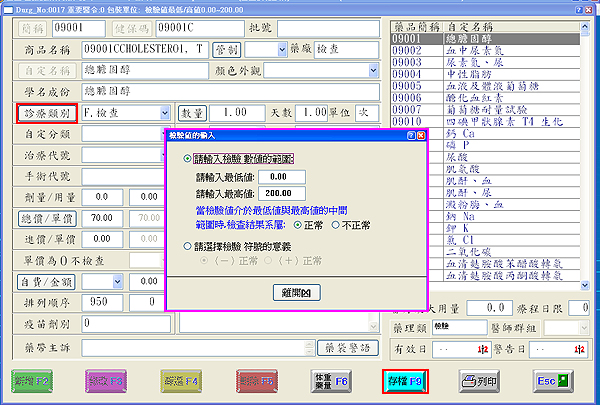Click the 診療類別 button
This screenshot has height=405, width=600.
coord(46,113)
